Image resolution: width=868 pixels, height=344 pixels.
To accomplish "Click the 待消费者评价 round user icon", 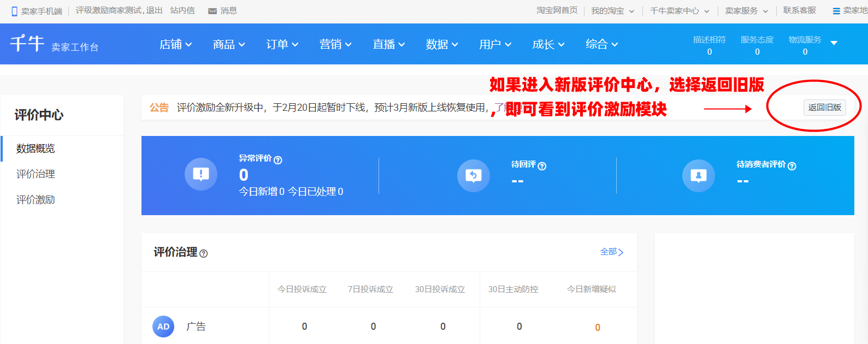I will tap(699, 175).
